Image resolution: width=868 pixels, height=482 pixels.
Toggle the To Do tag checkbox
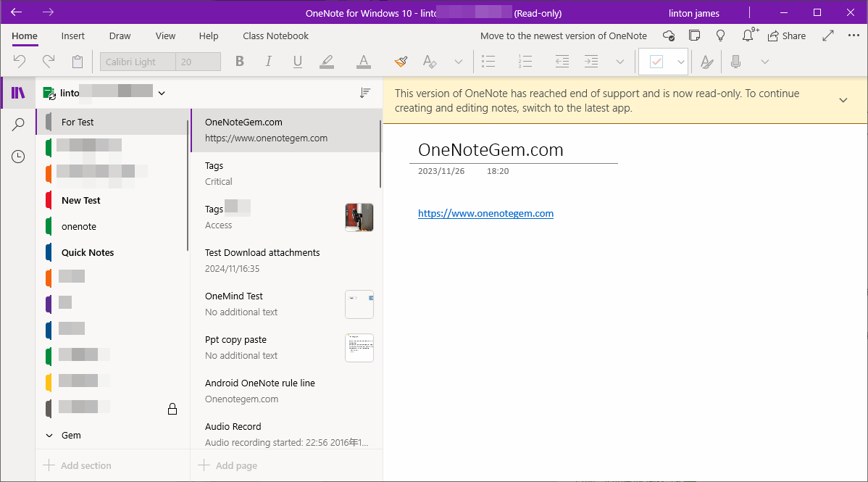pyautogui.click(x=656, y=62)
